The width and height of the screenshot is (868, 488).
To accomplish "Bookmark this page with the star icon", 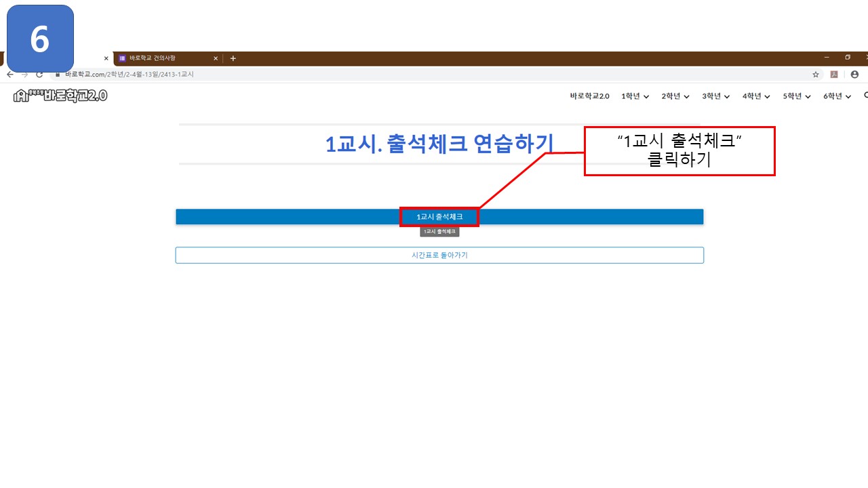I will coord(816,75).
